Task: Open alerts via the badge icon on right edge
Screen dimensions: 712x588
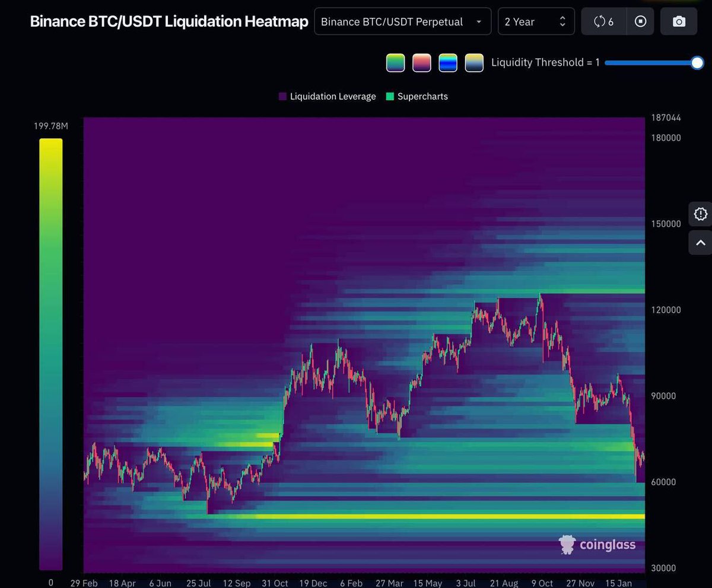Action: 700,214
